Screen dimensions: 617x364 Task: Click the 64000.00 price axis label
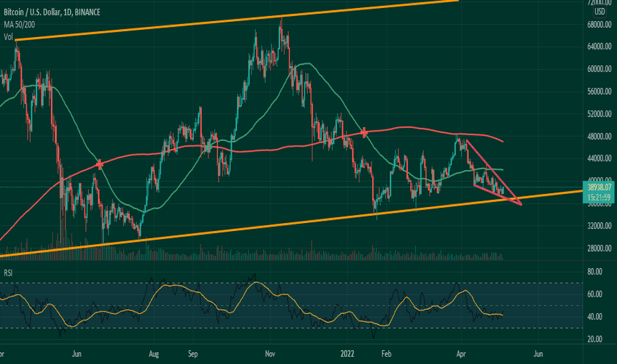(599, 46)
